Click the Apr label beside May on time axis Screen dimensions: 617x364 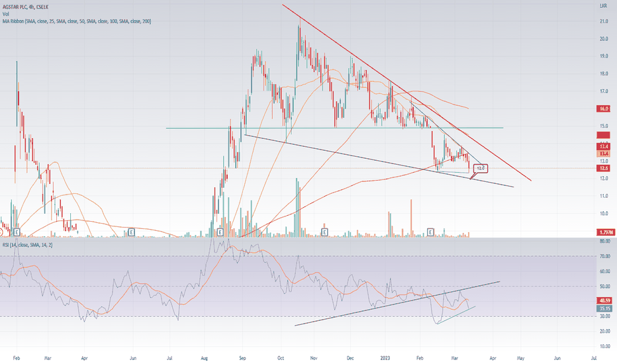coord(493,358)
